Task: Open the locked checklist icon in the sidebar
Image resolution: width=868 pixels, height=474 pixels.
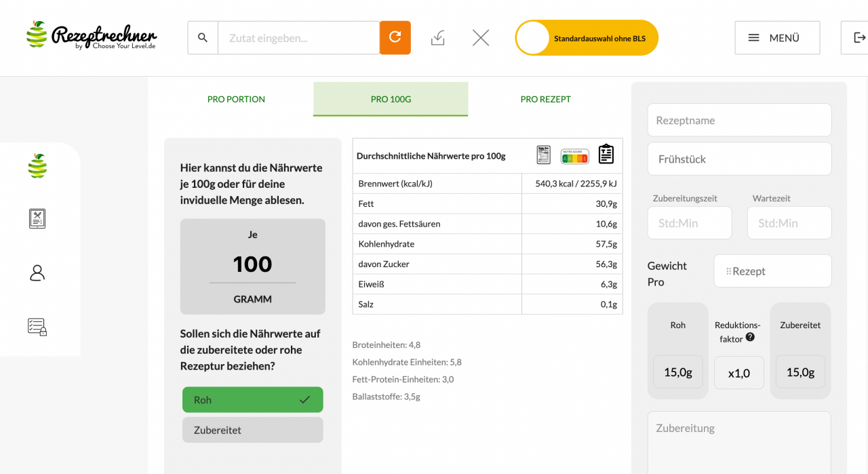Action: click(x=36, y=327)
